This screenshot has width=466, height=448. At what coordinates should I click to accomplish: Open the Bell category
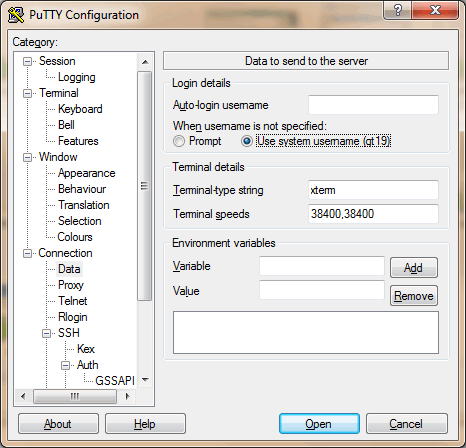(x=66, y=125)
